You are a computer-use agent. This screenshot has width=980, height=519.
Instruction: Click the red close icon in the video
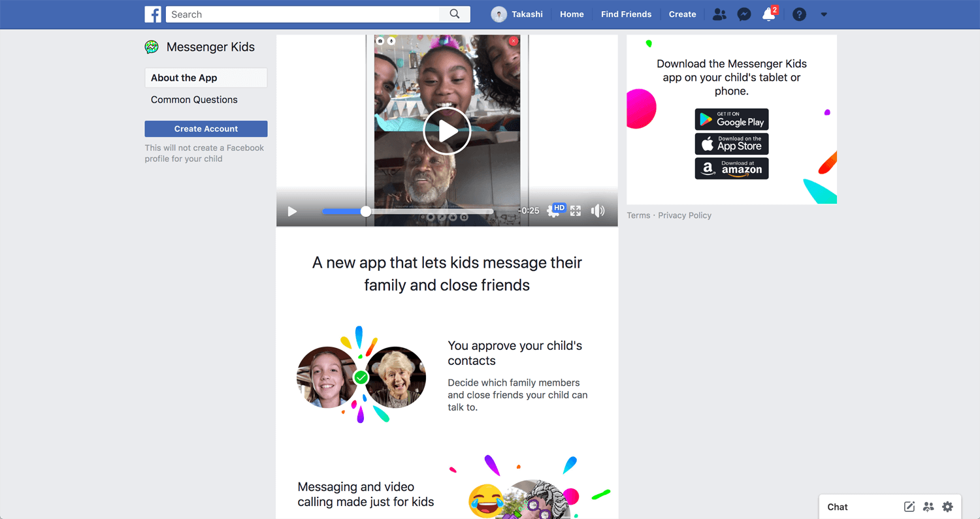(x=514, y=41)
